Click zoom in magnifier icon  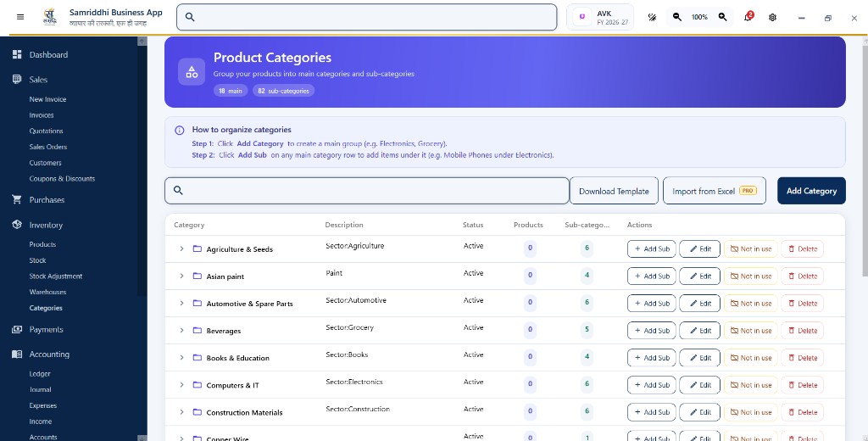(x=722, y=17)
